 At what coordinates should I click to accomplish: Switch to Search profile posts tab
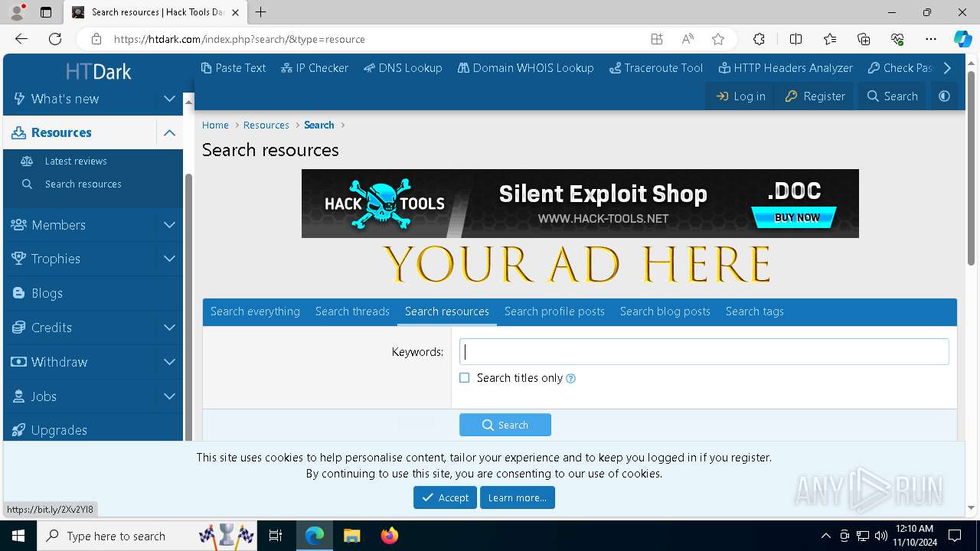(x=554, y=311)
